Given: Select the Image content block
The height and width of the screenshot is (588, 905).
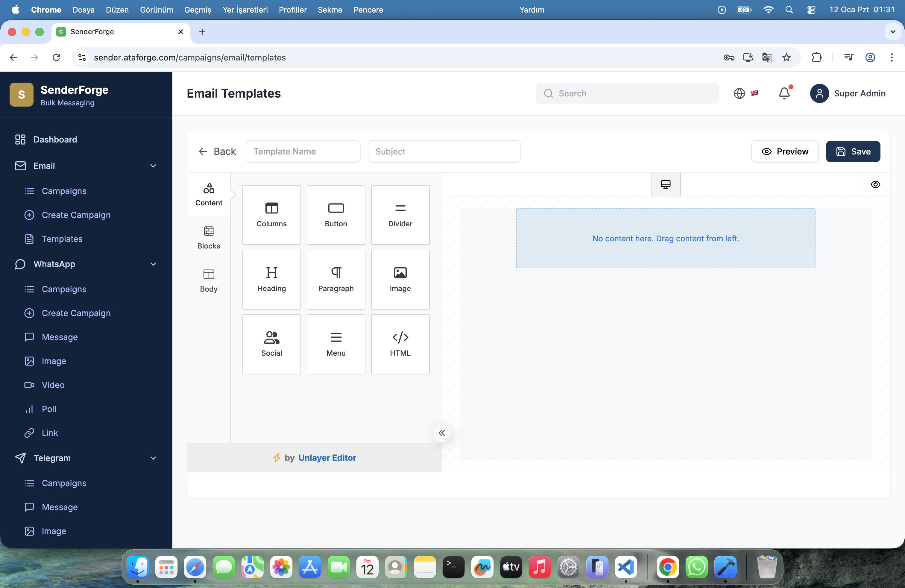Looking at the screenshot, I should tap(400, 280).
